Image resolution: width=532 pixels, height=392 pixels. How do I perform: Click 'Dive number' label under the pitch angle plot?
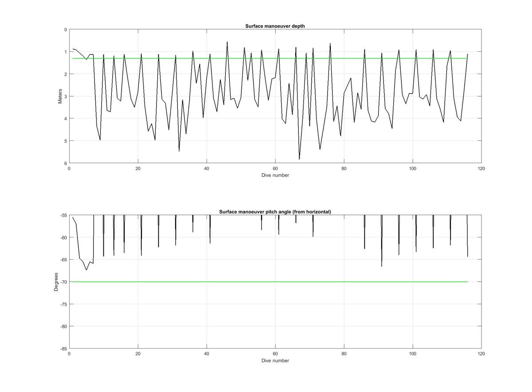[275, 361]
